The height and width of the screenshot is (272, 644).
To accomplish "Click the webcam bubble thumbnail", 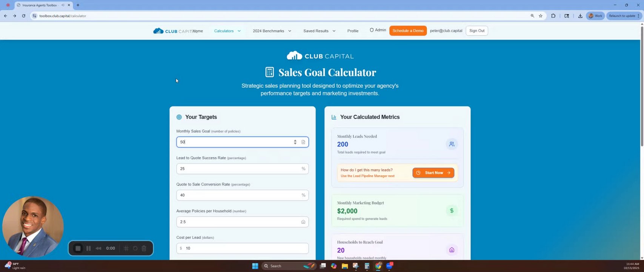I will pyautogui.click(x=33, y=227).
